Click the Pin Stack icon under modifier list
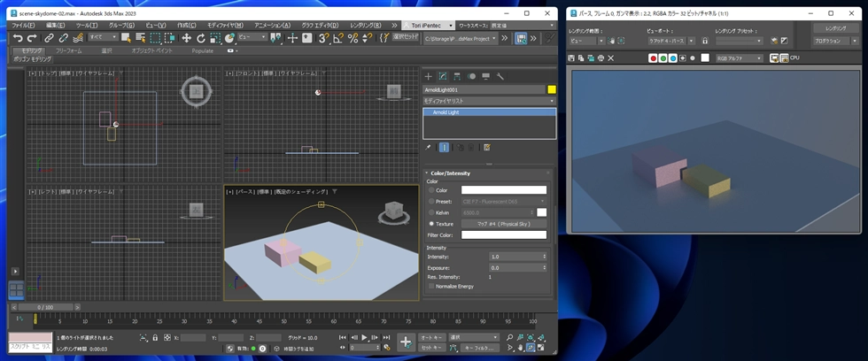The width and height of the screenshot is (868, 361). (428, 148)
